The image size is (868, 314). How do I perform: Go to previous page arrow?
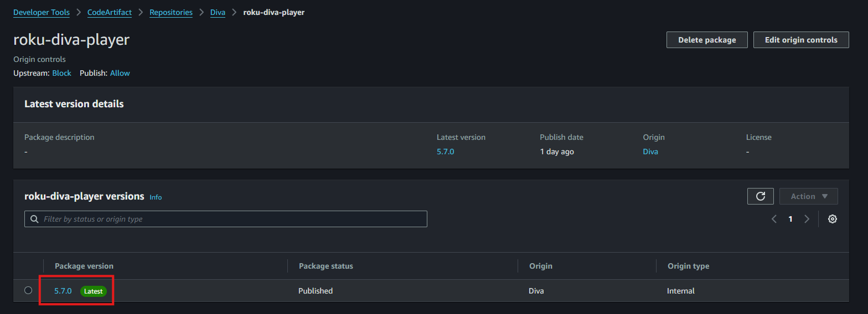[774, 219]
